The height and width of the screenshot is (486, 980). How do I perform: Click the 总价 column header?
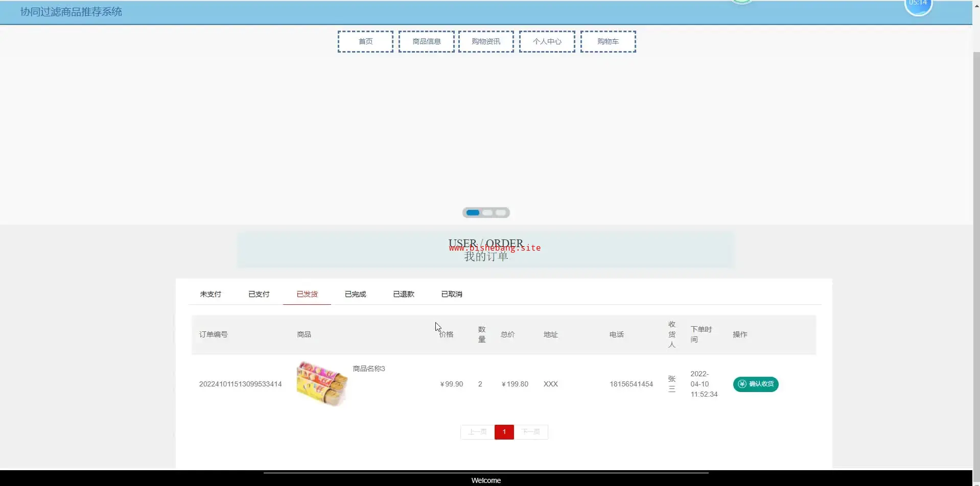click(508, 334)
